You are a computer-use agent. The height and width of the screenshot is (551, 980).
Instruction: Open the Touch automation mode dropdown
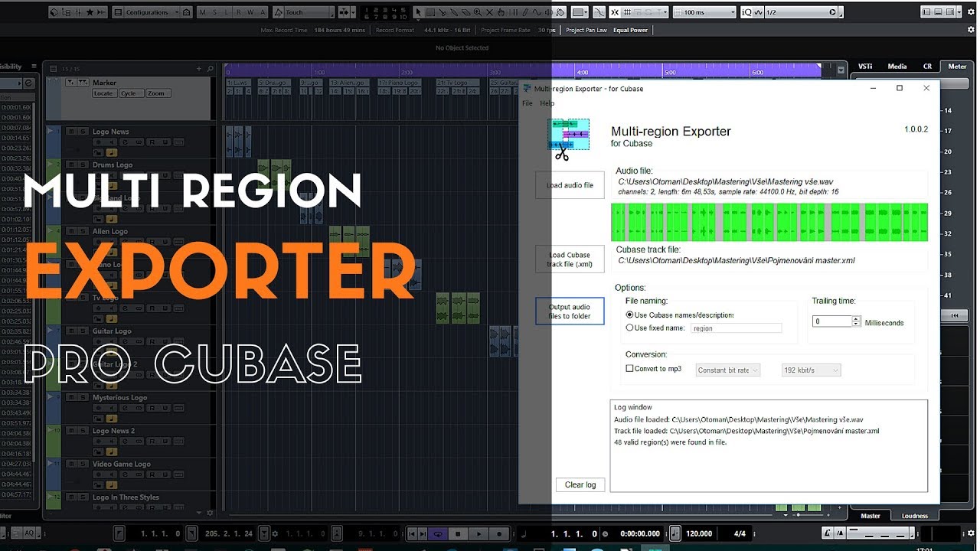[309, 12]
